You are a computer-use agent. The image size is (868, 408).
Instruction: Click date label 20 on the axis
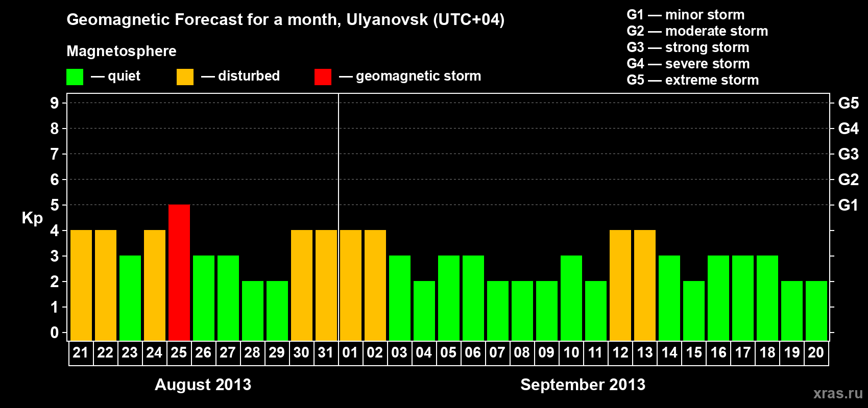[816, 352]
